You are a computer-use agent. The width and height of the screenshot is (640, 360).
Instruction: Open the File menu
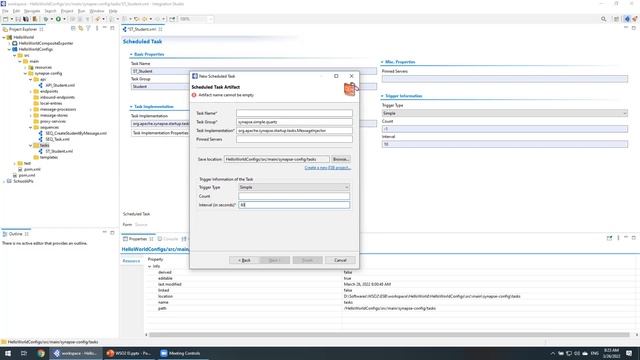[x=5, y=11]
